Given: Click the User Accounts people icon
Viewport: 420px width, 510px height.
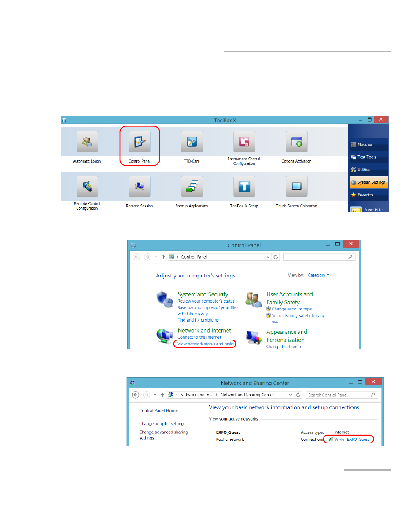Looking at the screenshot, I should [254, 299].
